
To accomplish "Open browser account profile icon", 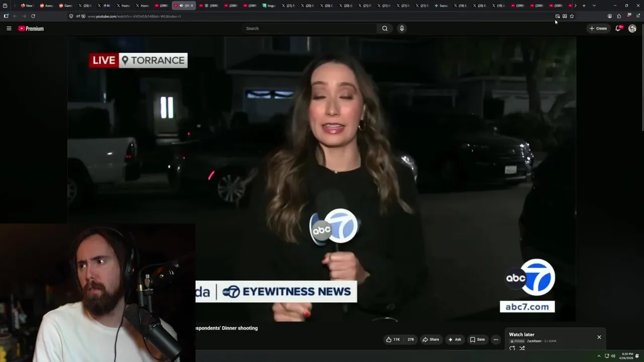I will (x=610, y=16).
